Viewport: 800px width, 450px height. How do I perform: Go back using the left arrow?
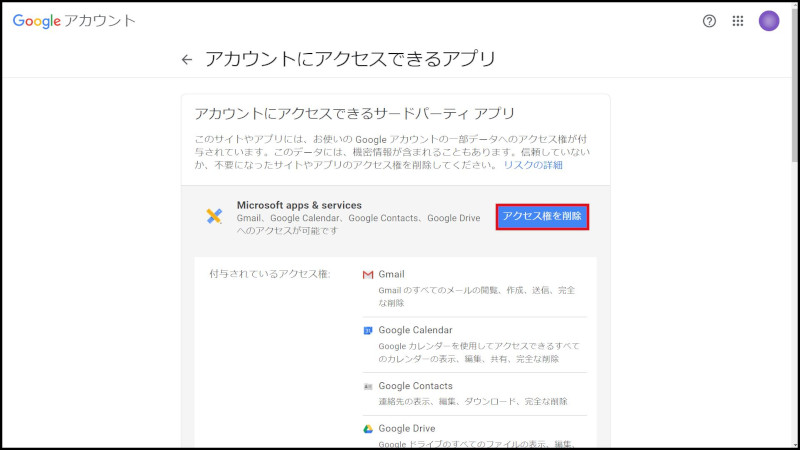[187, 60]
